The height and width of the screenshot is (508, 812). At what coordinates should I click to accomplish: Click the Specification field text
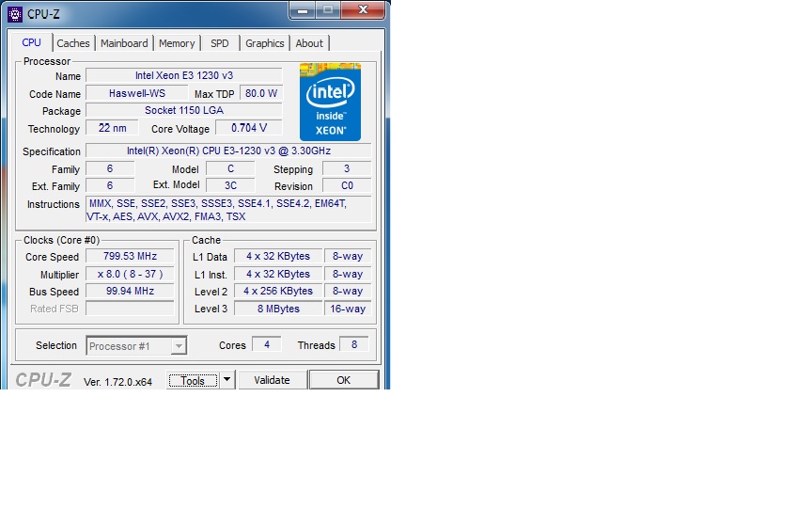tap(228, 151)
